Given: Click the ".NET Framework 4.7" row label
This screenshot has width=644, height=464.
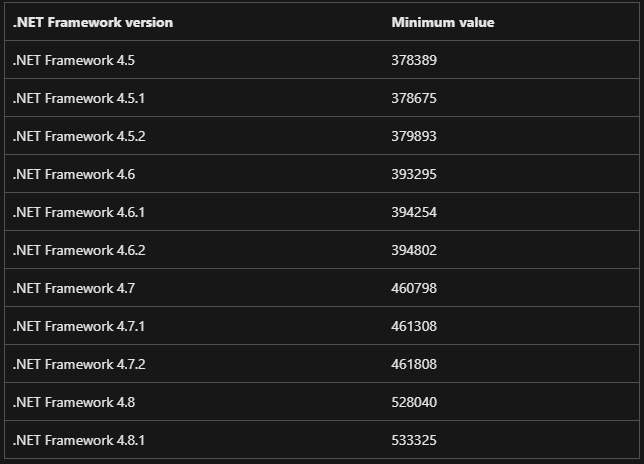Looking at the screenshot, I should 74,288.
